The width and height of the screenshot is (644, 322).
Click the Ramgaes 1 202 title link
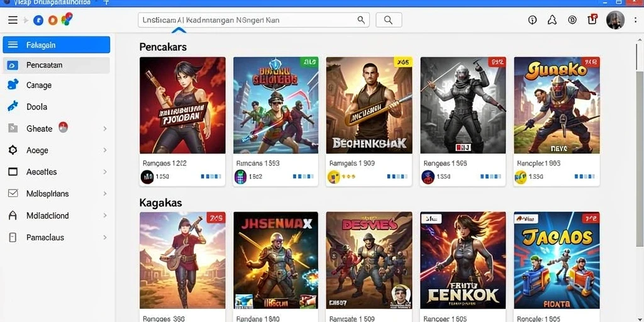click(x=164, y=163)
